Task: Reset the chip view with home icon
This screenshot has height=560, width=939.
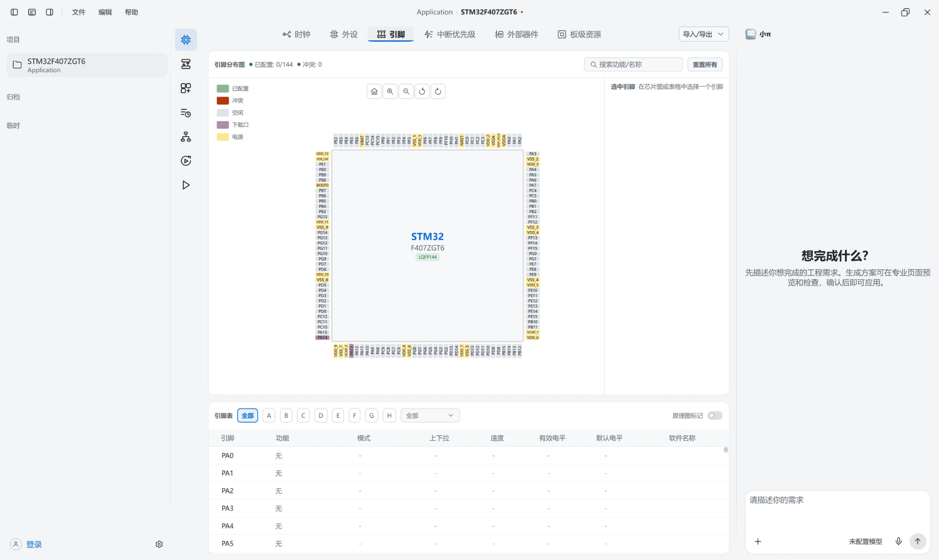Action: click(374, 92)
